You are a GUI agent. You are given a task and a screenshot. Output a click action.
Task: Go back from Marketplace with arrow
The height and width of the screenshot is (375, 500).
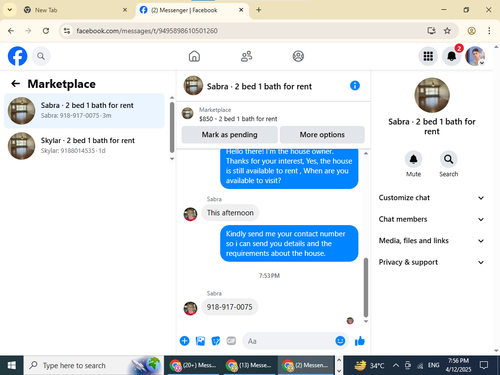(x=15, y=84)
